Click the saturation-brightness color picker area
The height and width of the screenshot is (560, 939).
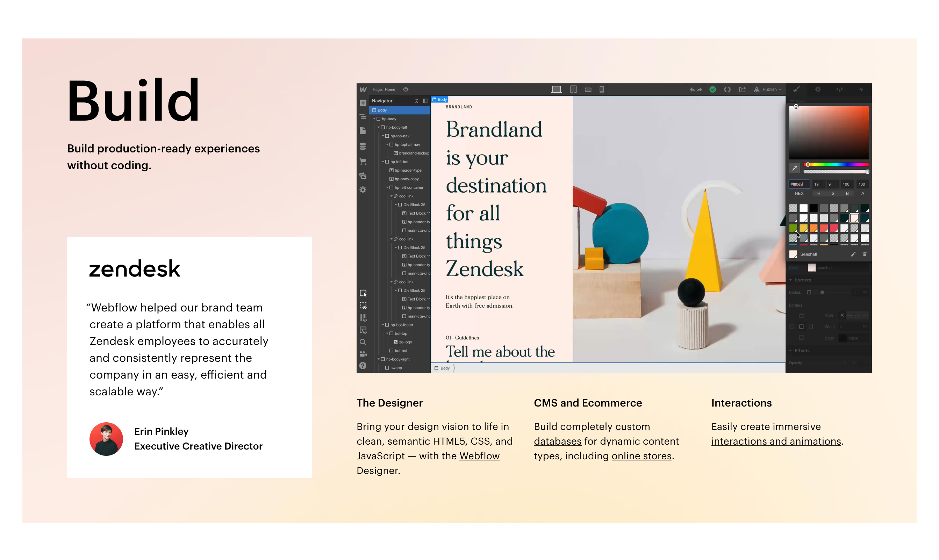829,132
